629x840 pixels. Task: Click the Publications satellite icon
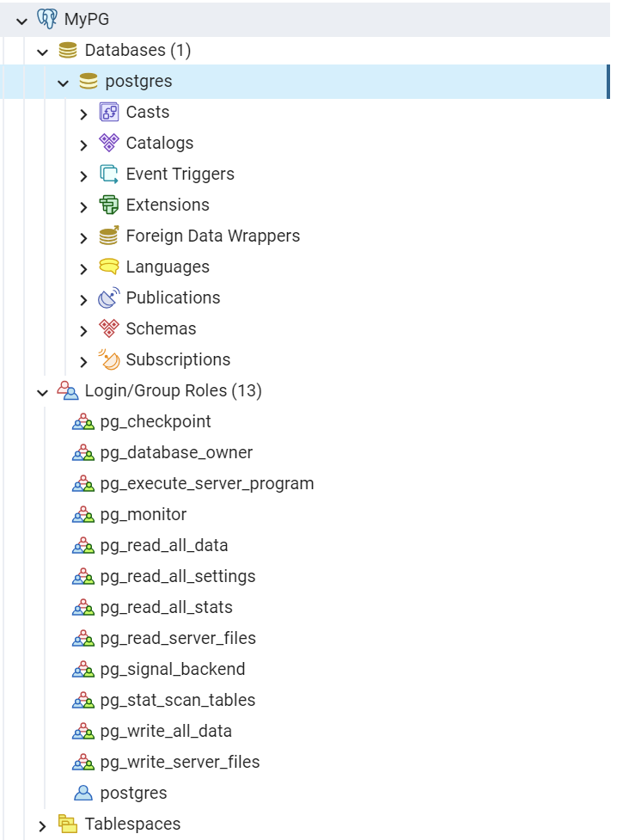coord(109,297)
